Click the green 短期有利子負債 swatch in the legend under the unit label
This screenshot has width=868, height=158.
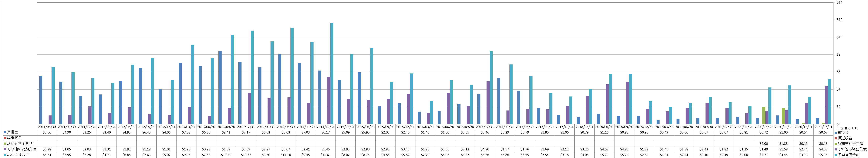coord(835,144)
